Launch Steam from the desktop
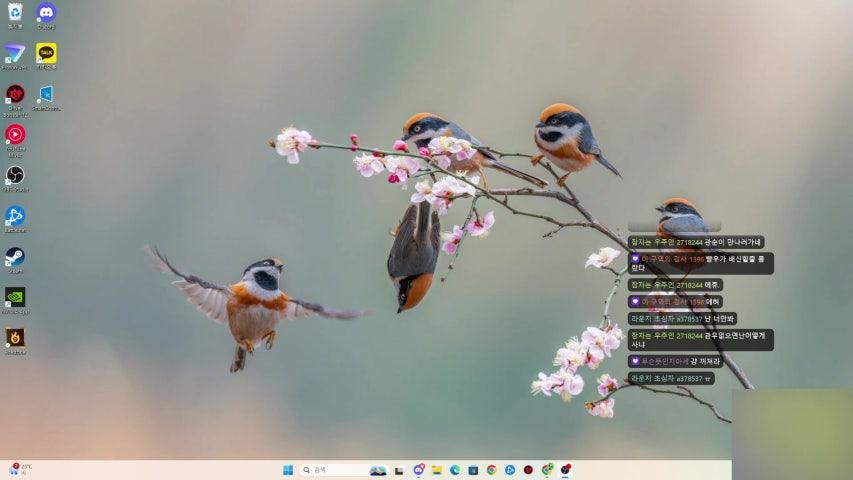The image size is (853, 480). click(x=15, y=260)
